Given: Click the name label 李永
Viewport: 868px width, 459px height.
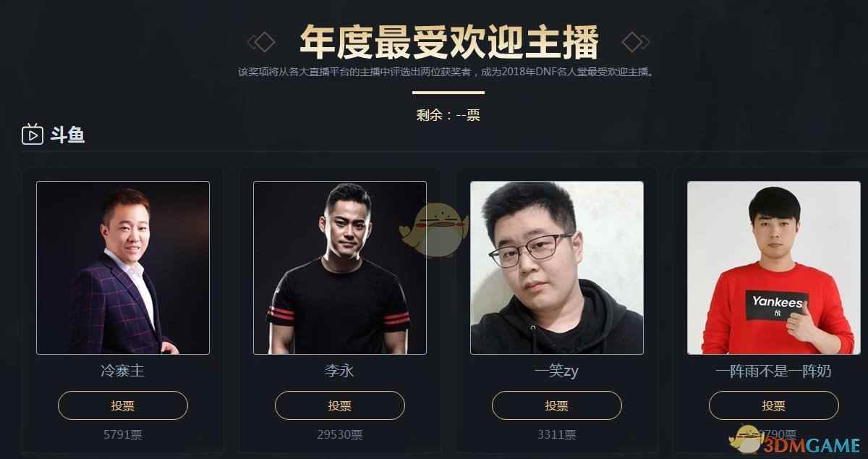Looking at the screenshot, I should [x=340, y=371].
